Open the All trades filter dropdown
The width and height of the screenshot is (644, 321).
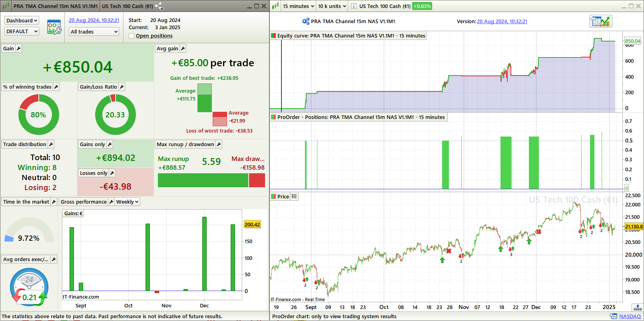(x=94, y=32)
